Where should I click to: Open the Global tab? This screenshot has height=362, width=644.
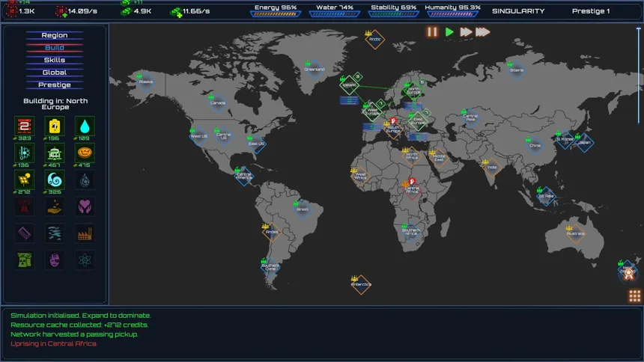pyautogui.click(x=55, y=73)
